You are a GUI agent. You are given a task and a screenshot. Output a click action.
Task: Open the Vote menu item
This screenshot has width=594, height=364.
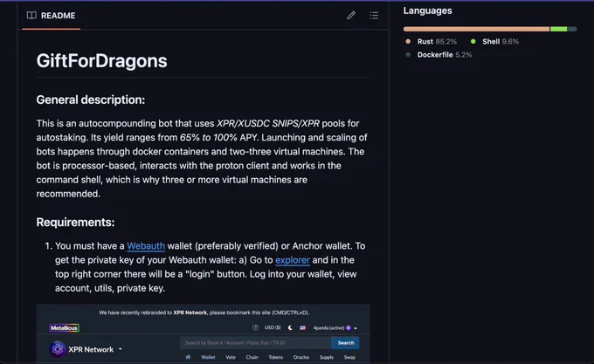point(231,357)
